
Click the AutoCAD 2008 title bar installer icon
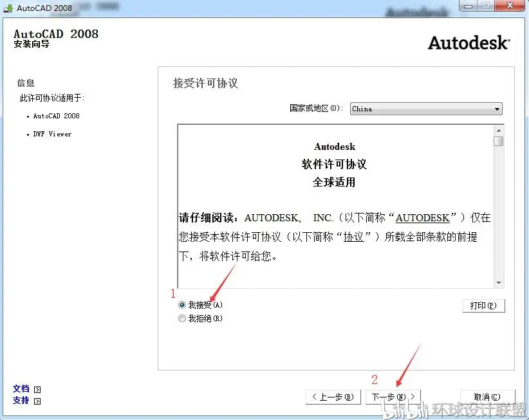8,8
